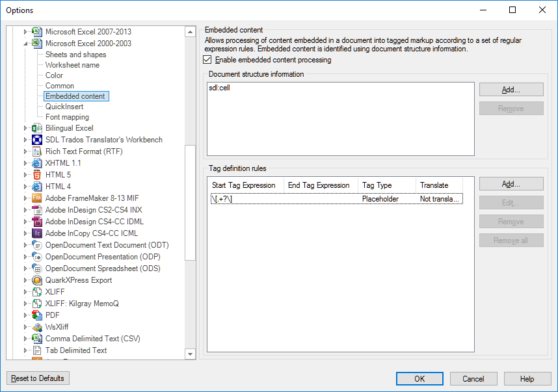The image size is (558, 392).
Task: Click the PDF file type icon
Action: tap(37, 315)
